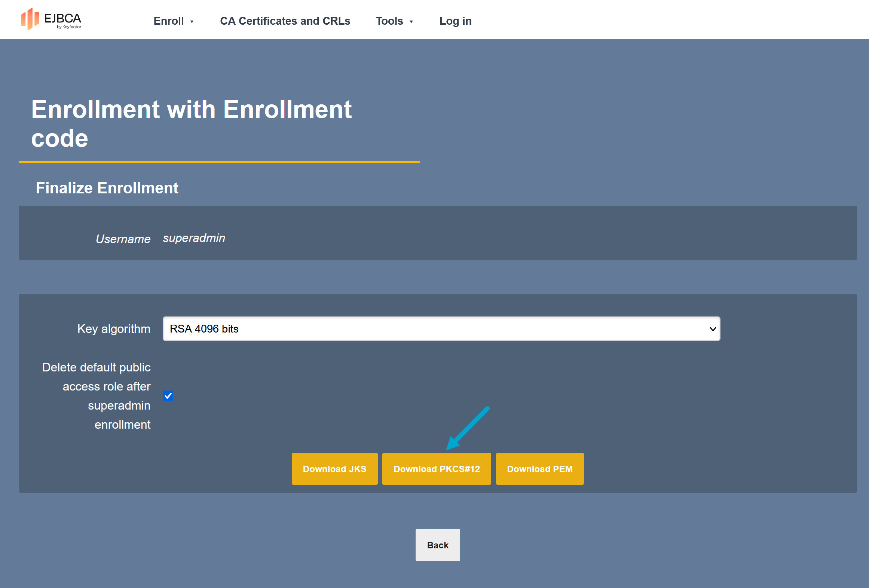Click the Download PEM button
The image size is (869, 588).
[x=539, y=469]
